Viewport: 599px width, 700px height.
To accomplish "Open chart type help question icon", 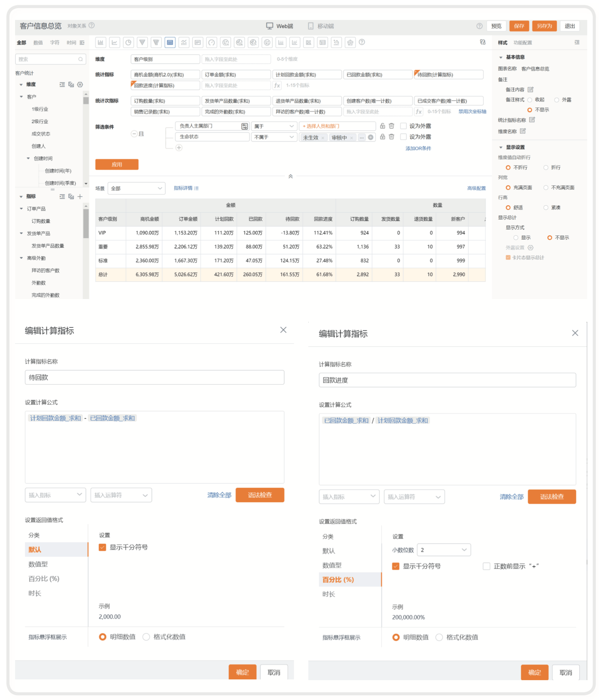I will pyautogui.click(x=362, y=42).
